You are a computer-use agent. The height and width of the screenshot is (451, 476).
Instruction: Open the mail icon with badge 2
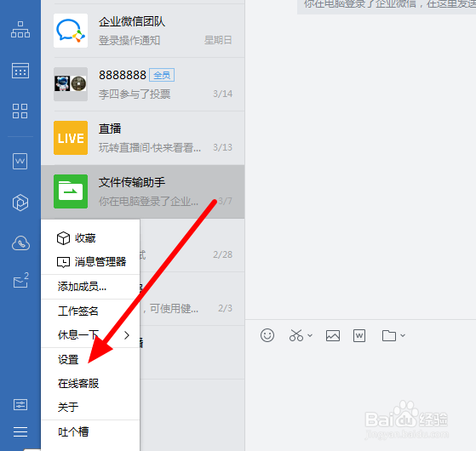click(x=20, y=280)
